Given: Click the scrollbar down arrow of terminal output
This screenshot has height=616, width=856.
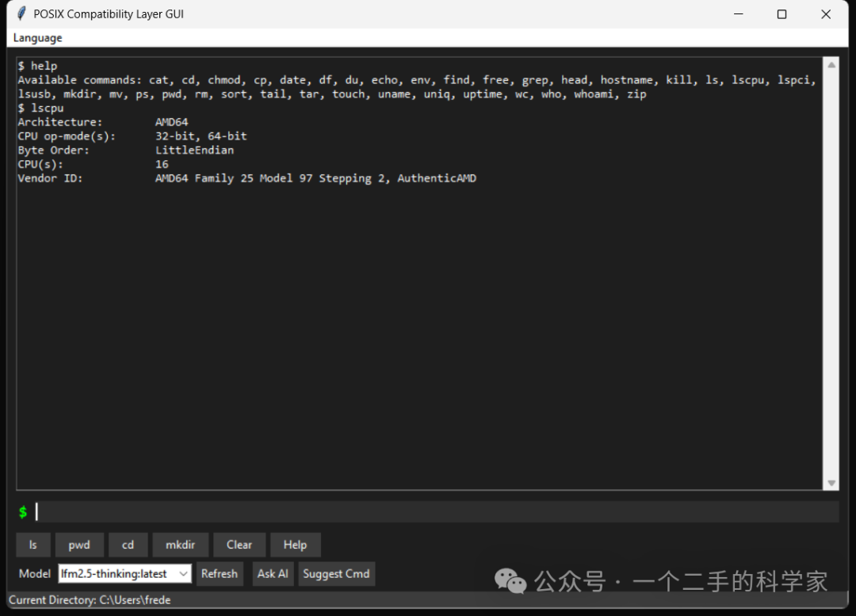Looking at the screenshot, I should 831,483.
